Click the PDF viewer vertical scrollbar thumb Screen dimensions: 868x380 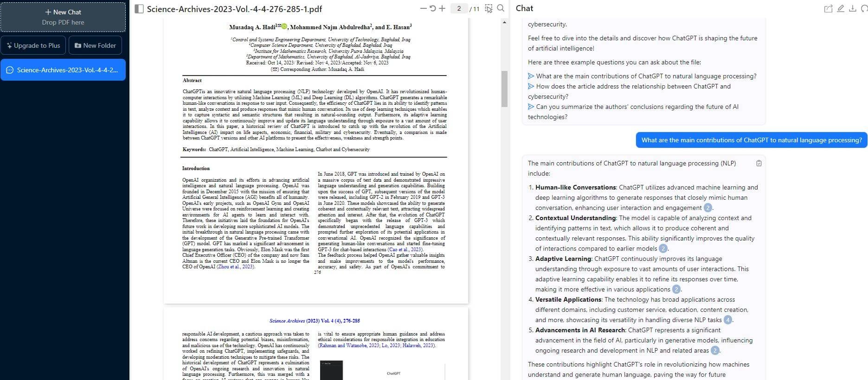tap(504, 89)
